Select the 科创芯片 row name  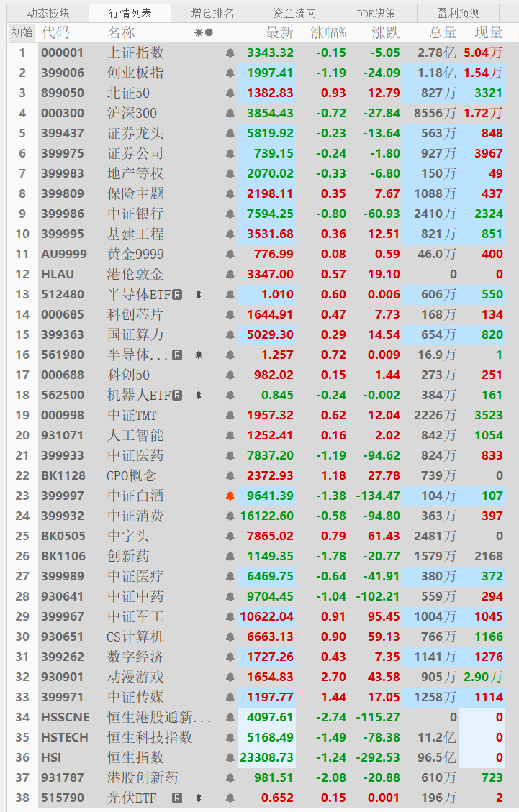point(135,314)
